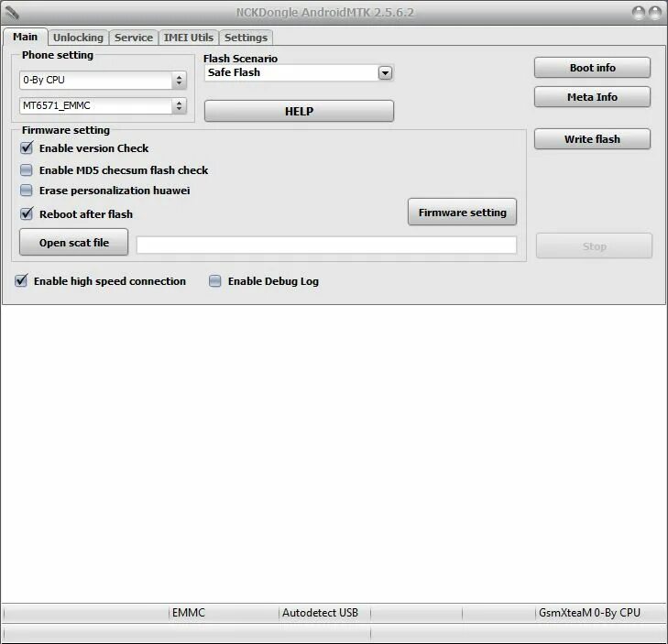668x644 pixels.
Task: Switch to the Main tab
Action: pyautogui.click(x=25, y=37)
